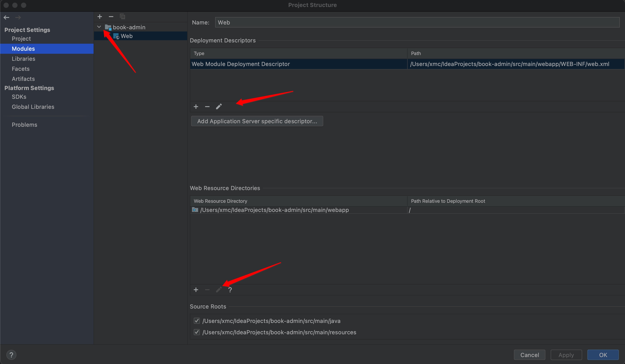
Task: Open the Libraries settings section
Action: tap(23, 59)
